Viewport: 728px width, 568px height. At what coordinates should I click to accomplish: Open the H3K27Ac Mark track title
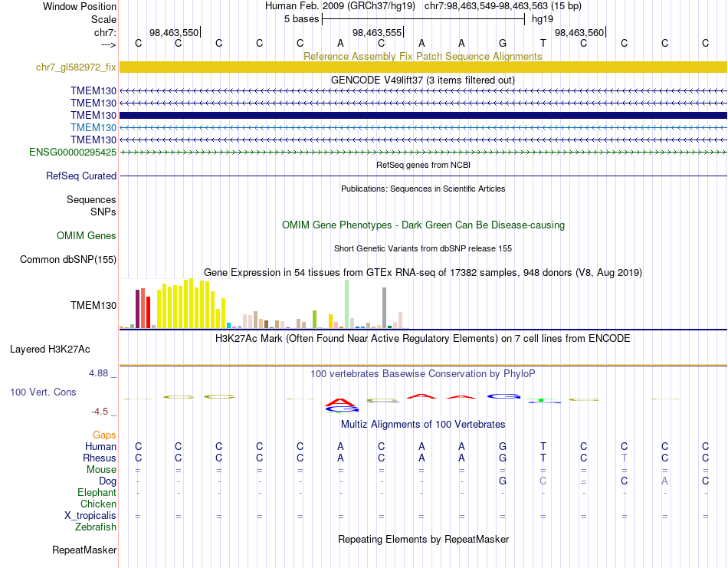[x=423, y=338]
